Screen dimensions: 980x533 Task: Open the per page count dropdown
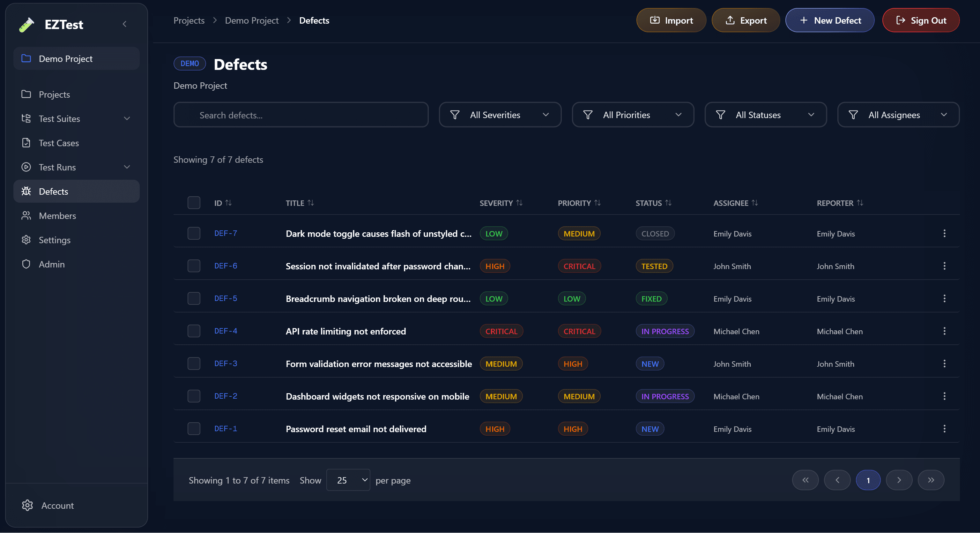click(348, 480)
